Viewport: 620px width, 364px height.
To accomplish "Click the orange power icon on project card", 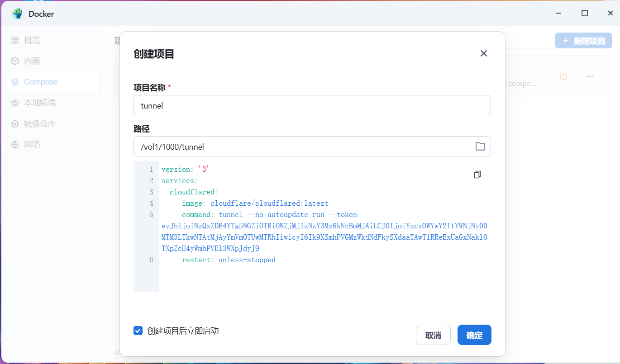I will point(563,76).
